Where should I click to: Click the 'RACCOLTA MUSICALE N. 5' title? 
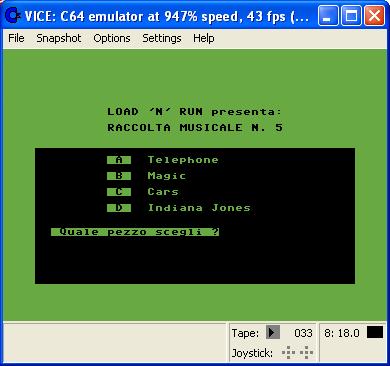[x=195, y=127]
